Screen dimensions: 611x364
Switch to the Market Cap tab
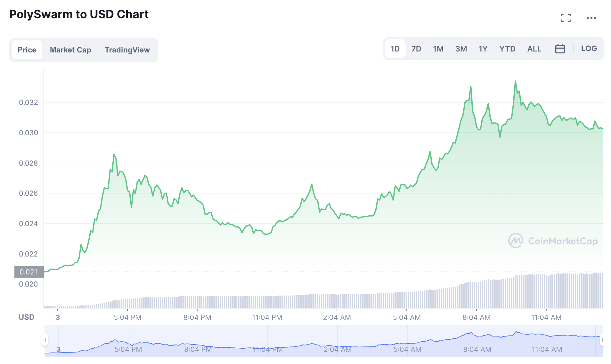point(70,50)
